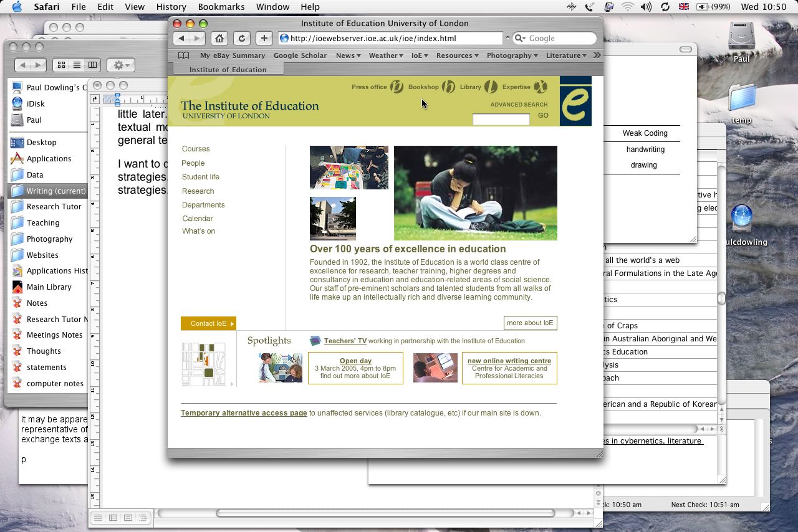The height and width of the screenshot is (532, 798).
Task: Open the Bookshop circular icon
Action: [x=448, y=87]
